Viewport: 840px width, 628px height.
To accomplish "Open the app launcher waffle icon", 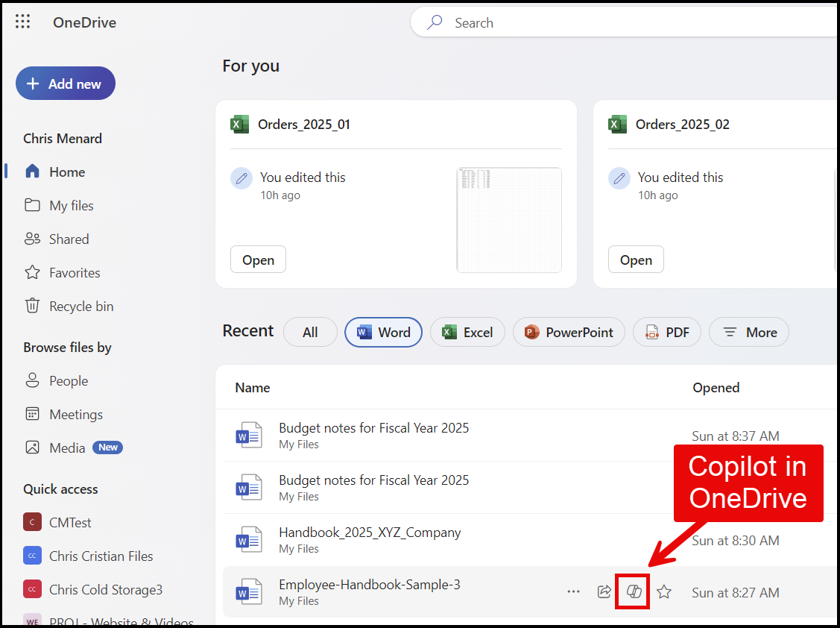I will tap(22, 22).
